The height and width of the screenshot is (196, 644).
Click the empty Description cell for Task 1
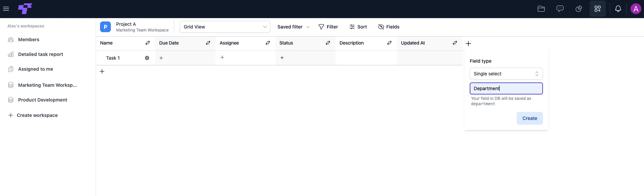(366, 58)
